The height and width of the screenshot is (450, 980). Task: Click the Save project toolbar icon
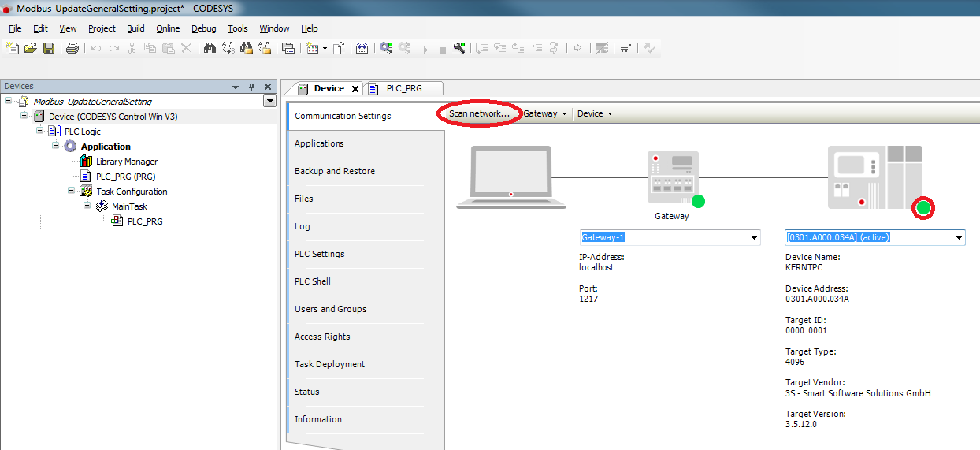tap(49, 48)
